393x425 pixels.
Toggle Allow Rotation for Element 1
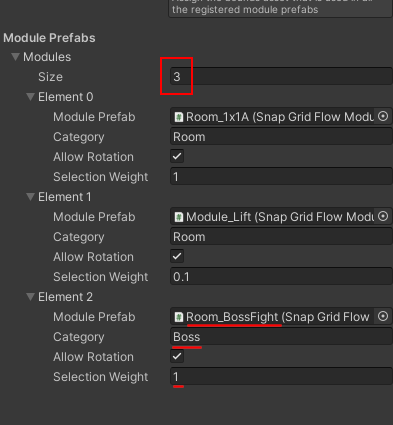coord(177,256)
